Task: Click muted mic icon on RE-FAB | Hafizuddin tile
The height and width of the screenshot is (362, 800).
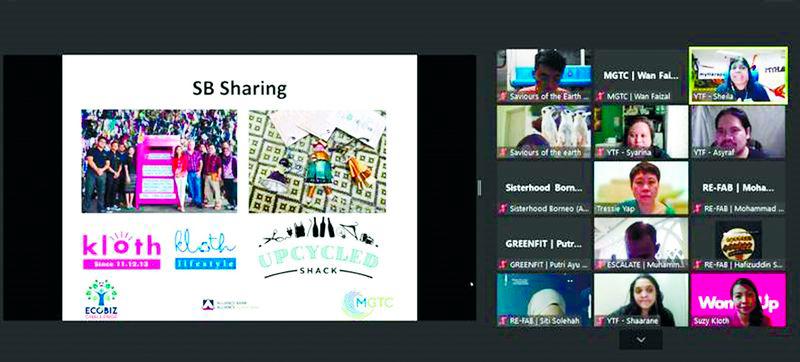Action: click(x=698, y=264)
